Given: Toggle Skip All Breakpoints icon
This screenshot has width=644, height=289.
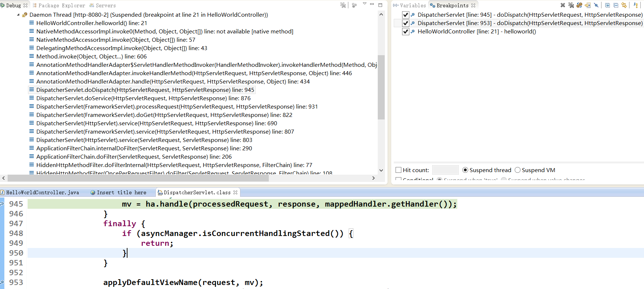Looking at the screenshot, I should [x=596, y=5].
